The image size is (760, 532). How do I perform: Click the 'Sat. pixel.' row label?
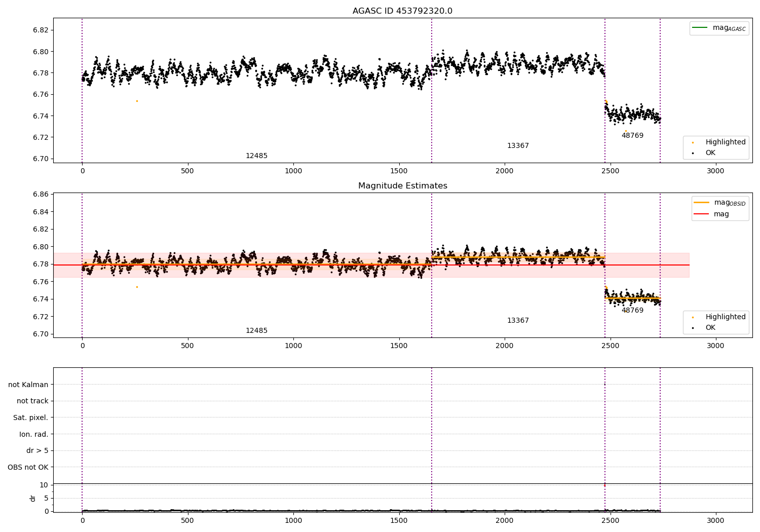coord(30,418)
